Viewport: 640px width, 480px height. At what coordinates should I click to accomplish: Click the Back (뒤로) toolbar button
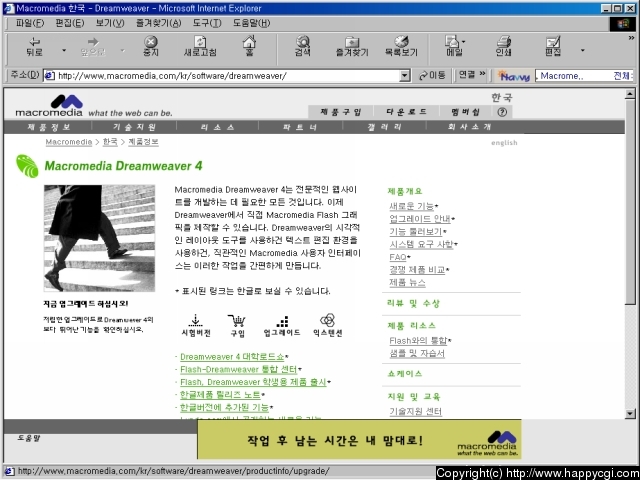click(x=35, y=46)
